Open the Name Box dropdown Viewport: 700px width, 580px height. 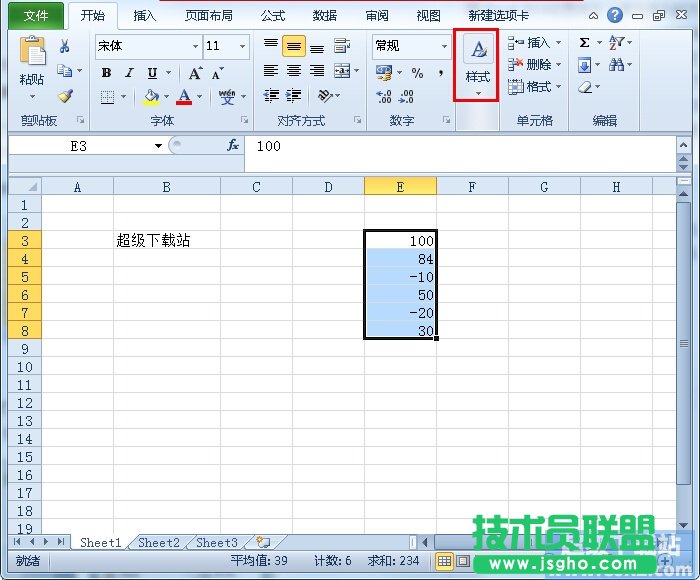click(x=158, y=146)
